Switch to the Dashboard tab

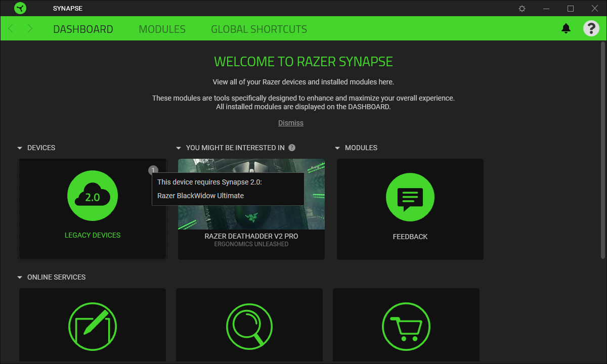pyautogui.click(x=83, y=29)
